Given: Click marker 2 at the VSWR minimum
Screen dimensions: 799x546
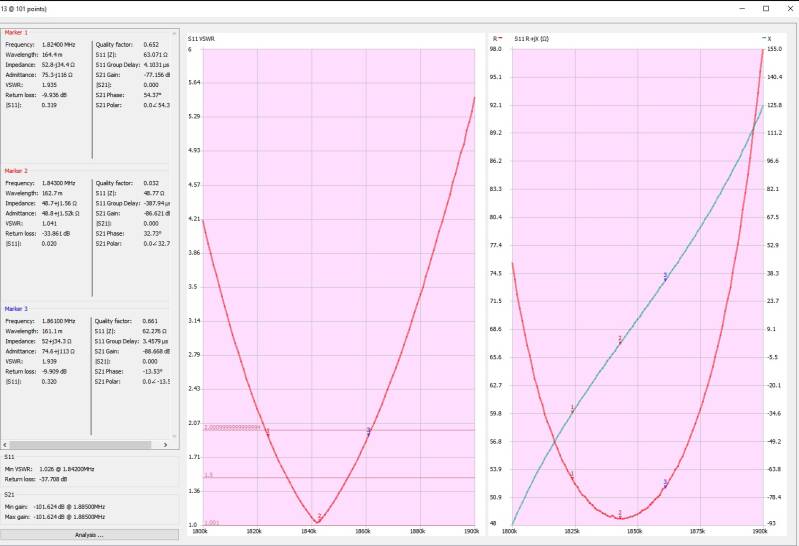Looking at the screenshot, I should [319, 517].
